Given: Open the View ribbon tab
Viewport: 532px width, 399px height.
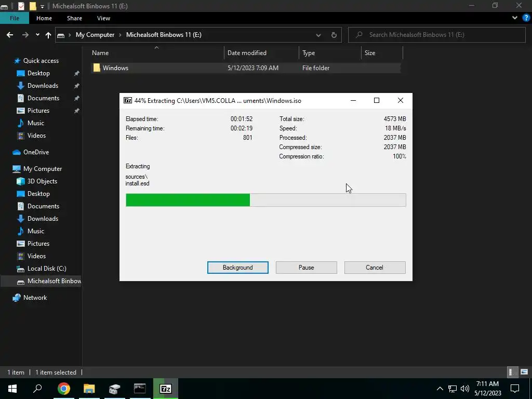Looking at the screenshot, I should point(103,18).
